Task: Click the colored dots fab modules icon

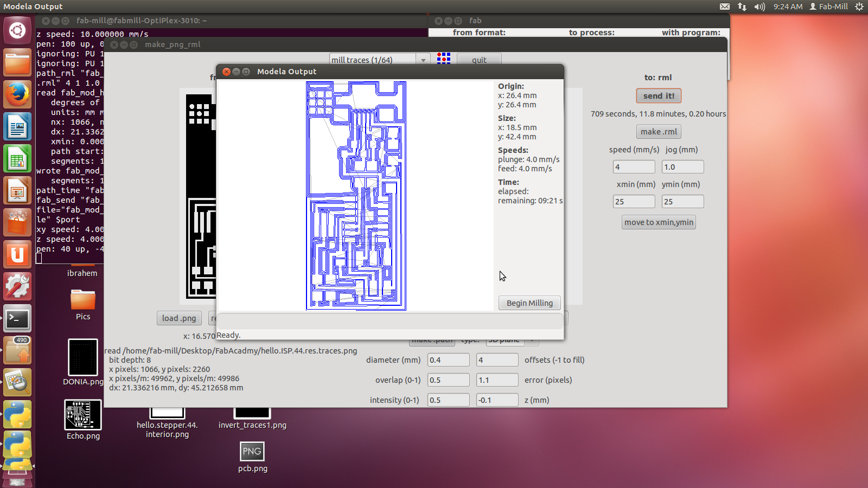Action: [x=444, y=59]
